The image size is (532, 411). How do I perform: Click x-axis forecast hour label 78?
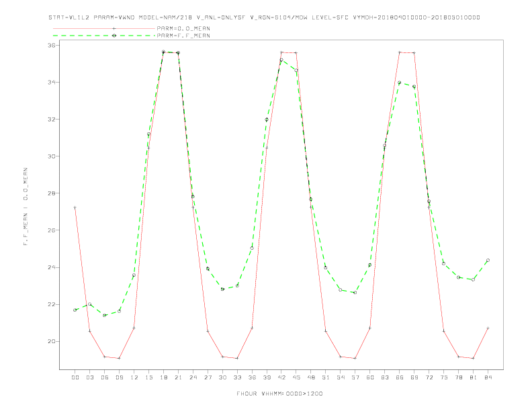458,377
